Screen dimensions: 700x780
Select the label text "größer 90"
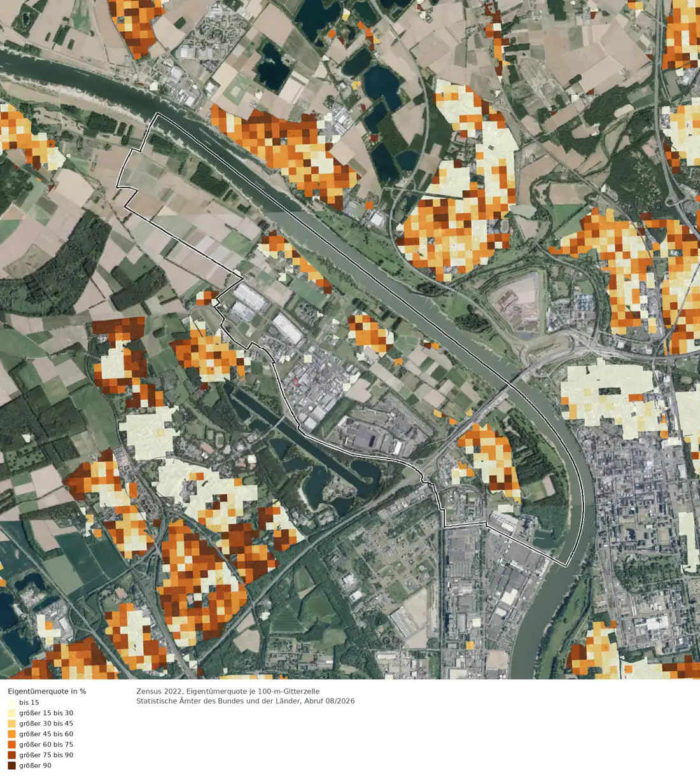tap(35, 765)
